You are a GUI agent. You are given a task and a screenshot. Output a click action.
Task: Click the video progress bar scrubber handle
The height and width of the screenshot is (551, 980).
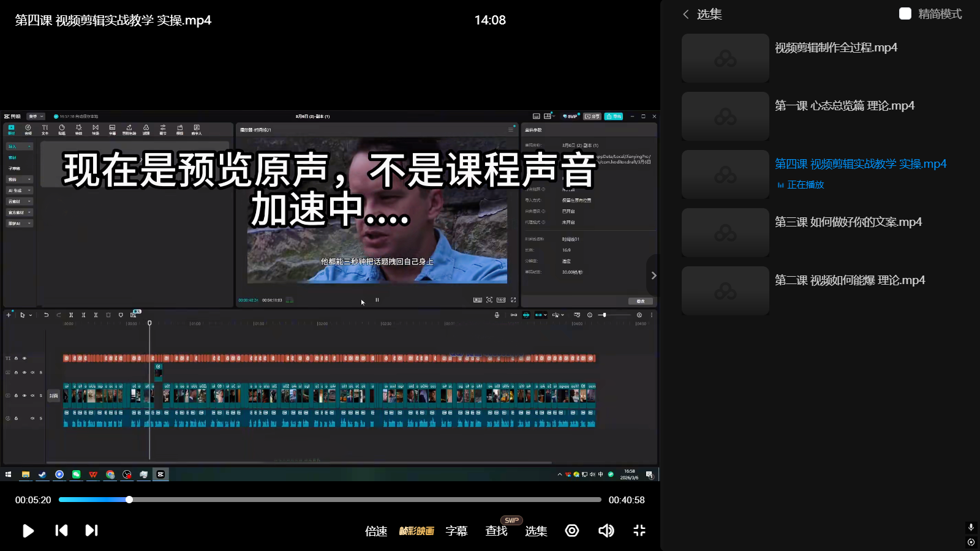(129, 500)
